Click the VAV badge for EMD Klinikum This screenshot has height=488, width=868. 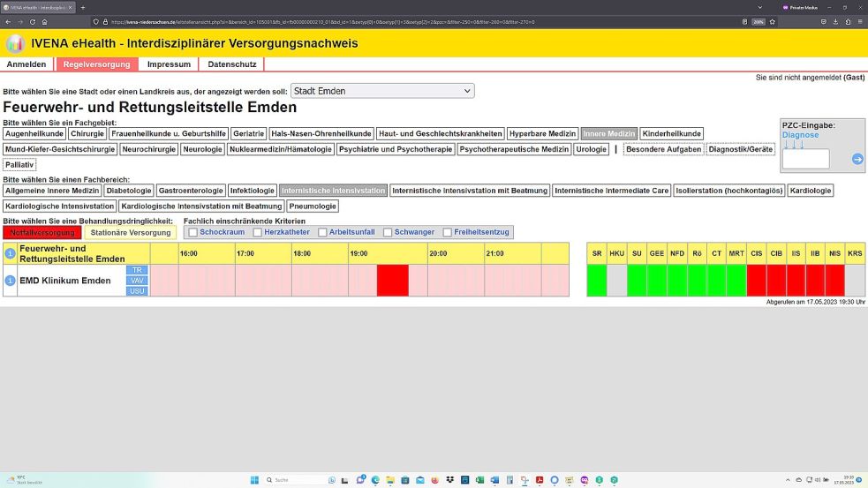(x=137, y=281)
